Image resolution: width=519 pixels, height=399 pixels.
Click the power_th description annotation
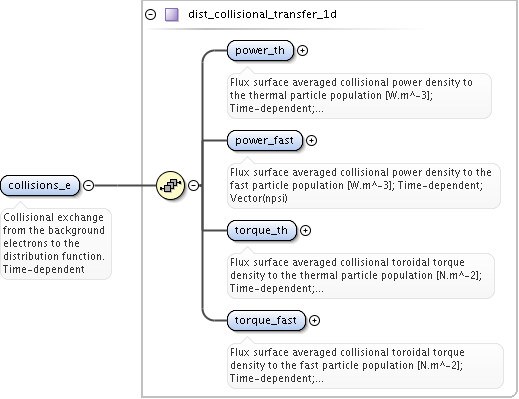(x=359, y=95)
